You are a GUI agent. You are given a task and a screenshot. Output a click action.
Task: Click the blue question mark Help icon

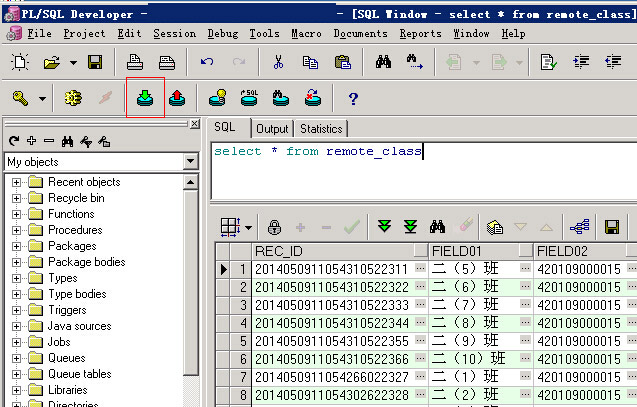pyautogui.click(x=353, y=98)
